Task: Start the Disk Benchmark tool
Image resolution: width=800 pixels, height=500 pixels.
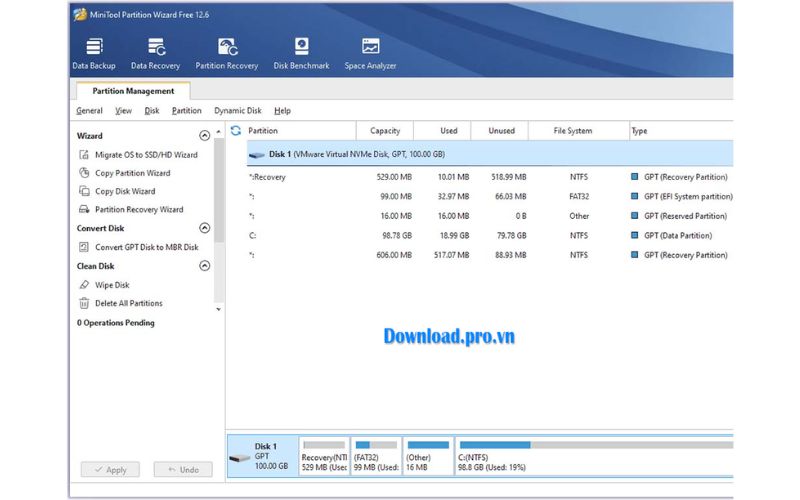Action: click(301, 53)
